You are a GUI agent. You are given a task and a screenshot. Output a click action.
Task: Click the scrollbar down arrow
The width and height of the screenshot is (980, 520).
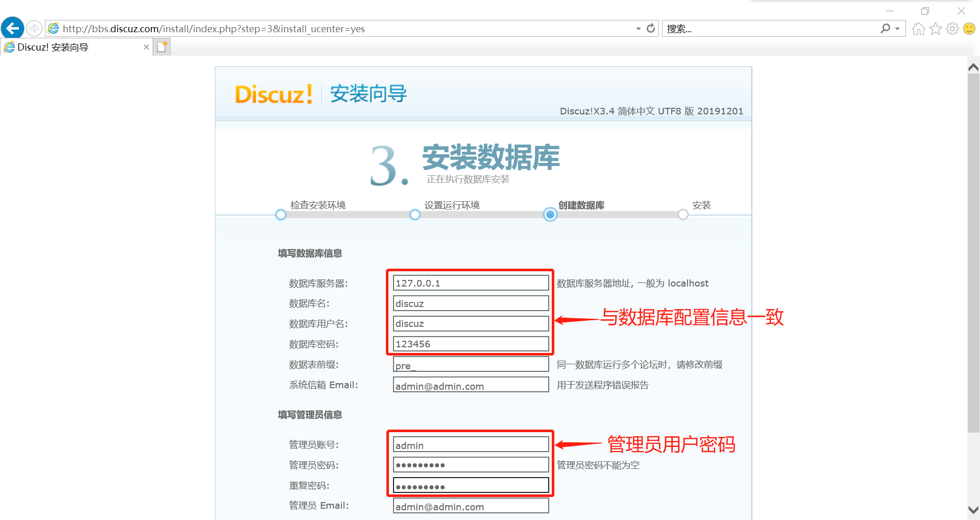pos(973,510)
